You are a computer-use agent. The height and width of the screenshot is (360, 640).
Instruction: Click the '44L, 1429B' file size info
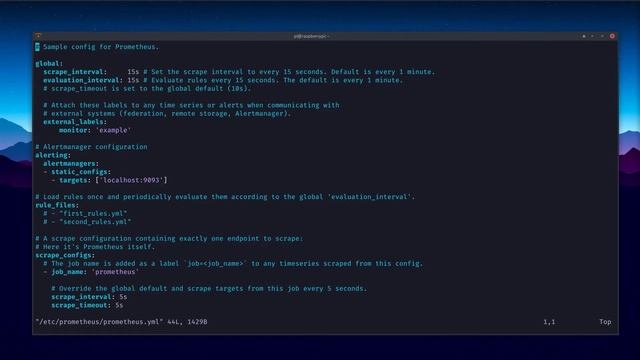pos(187,322)
